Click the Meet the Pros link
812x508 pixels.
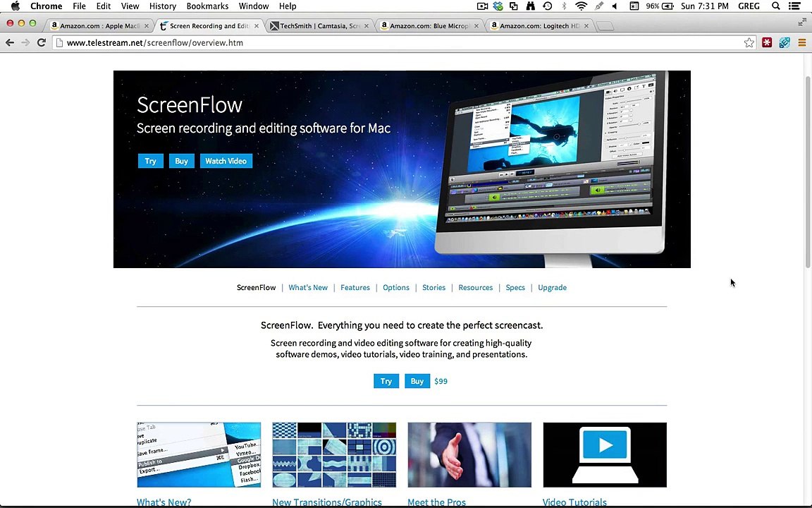[x=436, y=502]
